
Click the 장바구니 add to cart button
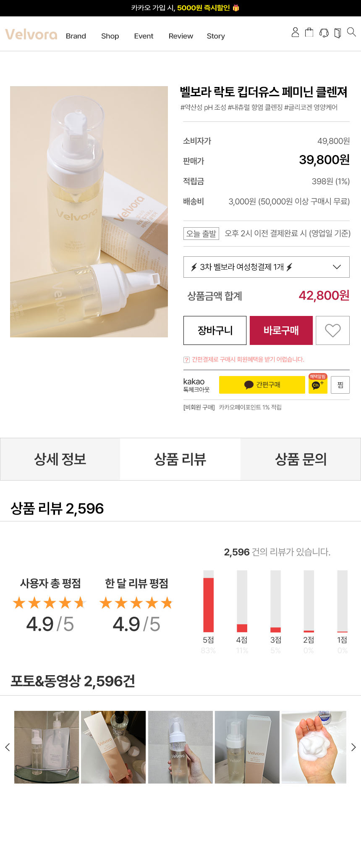[215, 331]
